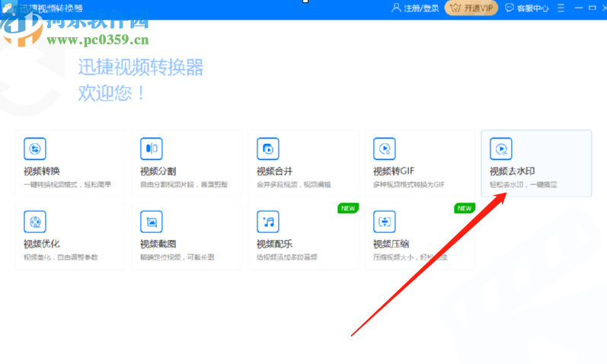Click NEW badge on 视频压缩 card

click(x=465, y=209)
